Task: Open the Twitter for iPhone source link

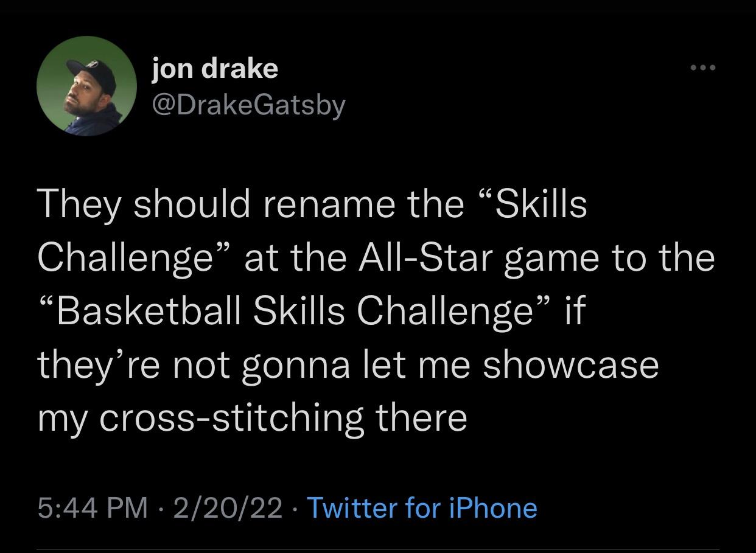Action: click(x=422, y=507)
